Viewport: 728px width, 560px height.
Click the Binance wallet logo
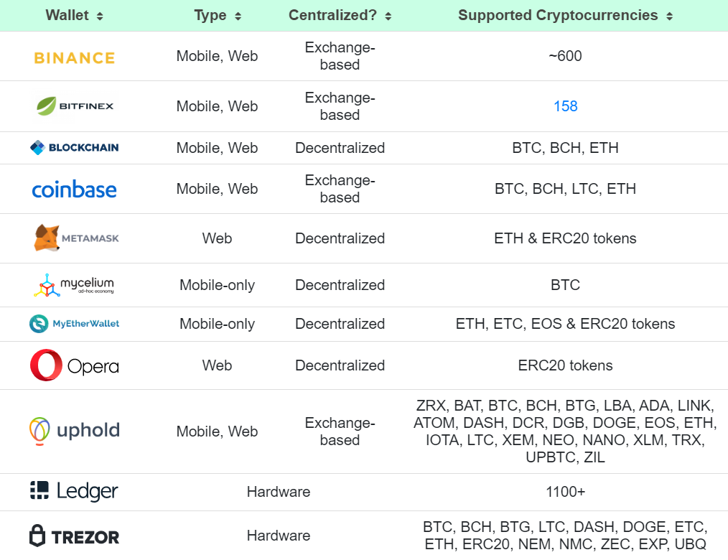[x=75, y=57]
